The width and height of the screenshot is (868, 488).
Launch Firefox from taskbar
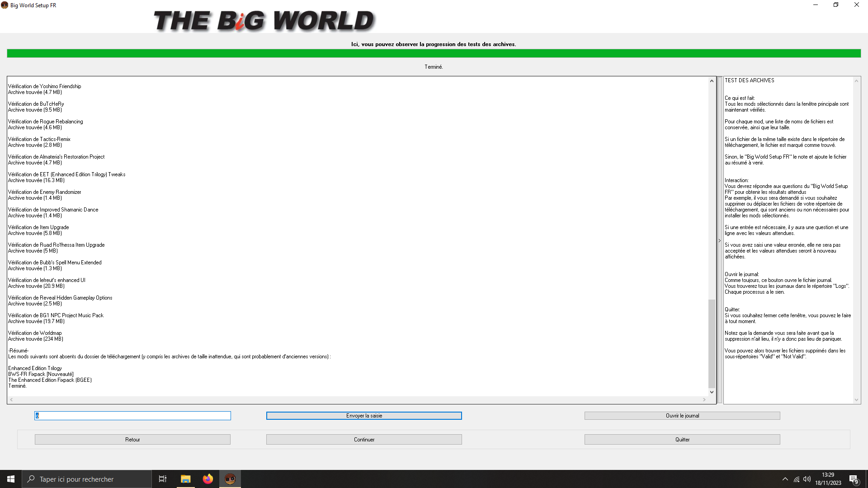pyautogui.click(x=208, y=479)
